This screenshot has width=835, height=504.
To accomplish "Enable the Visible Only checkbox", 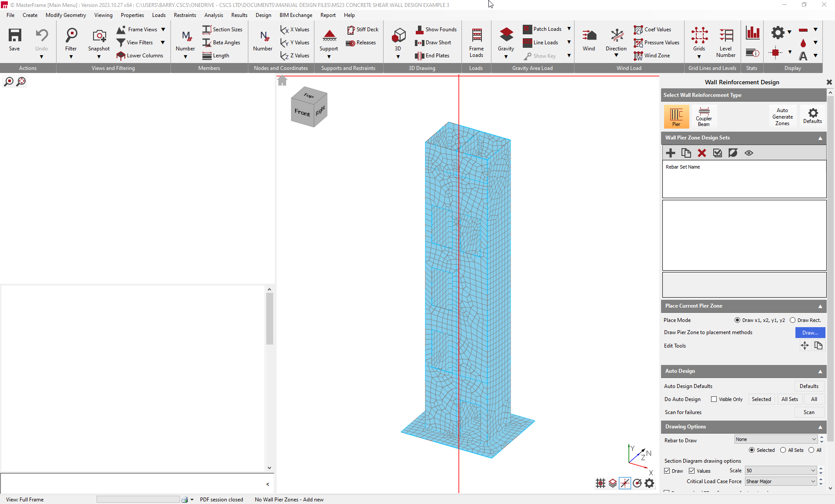I will (714, 399).
